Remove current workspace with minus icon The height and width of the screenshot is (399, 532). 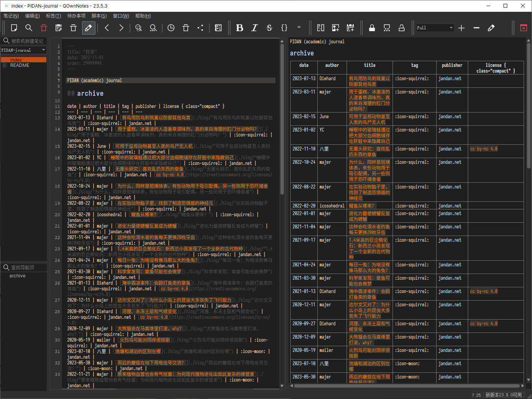point(477,28)
